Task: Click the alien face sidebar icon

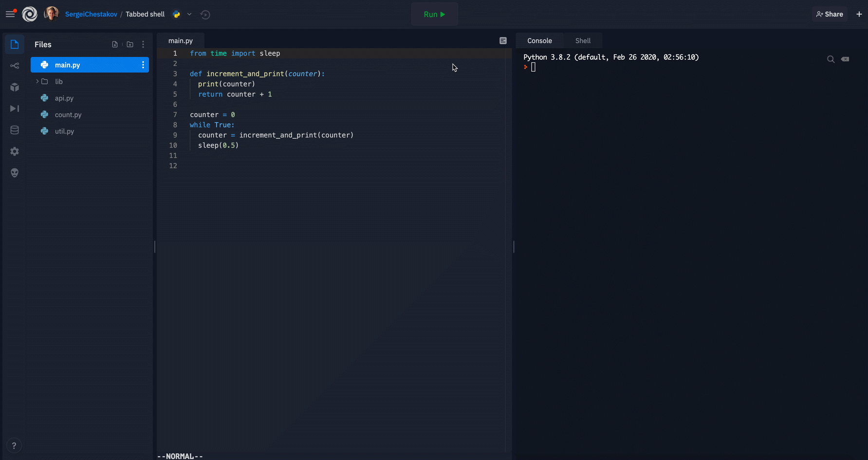Action: point(15,173)
